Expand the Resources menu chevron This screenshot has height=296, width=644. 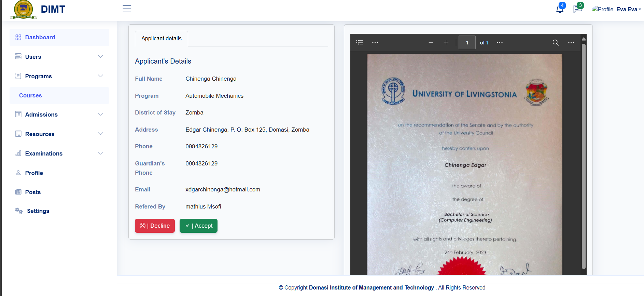click(x=100, y=134)
